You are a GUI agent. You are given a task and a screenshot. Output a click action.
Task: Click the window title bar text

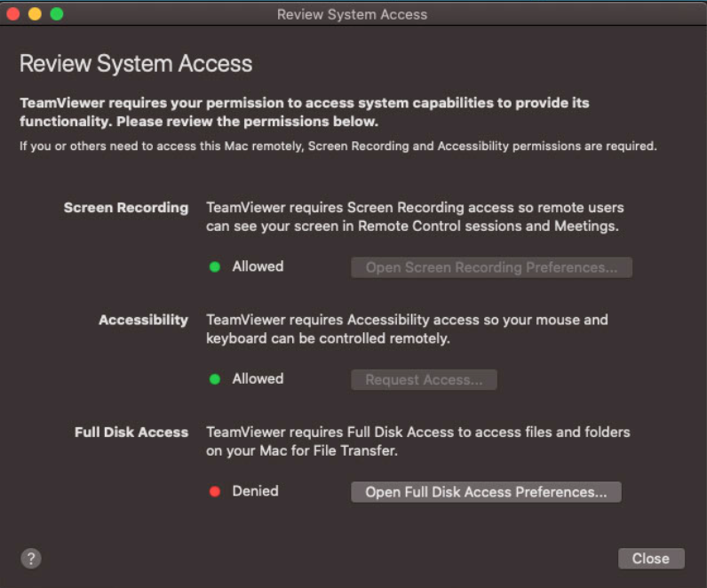[352, 14]
